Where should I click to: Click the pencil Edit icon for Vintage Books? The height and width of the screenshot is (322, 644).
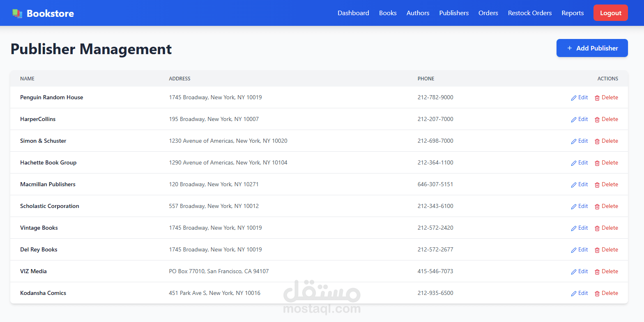coord(574,228)
